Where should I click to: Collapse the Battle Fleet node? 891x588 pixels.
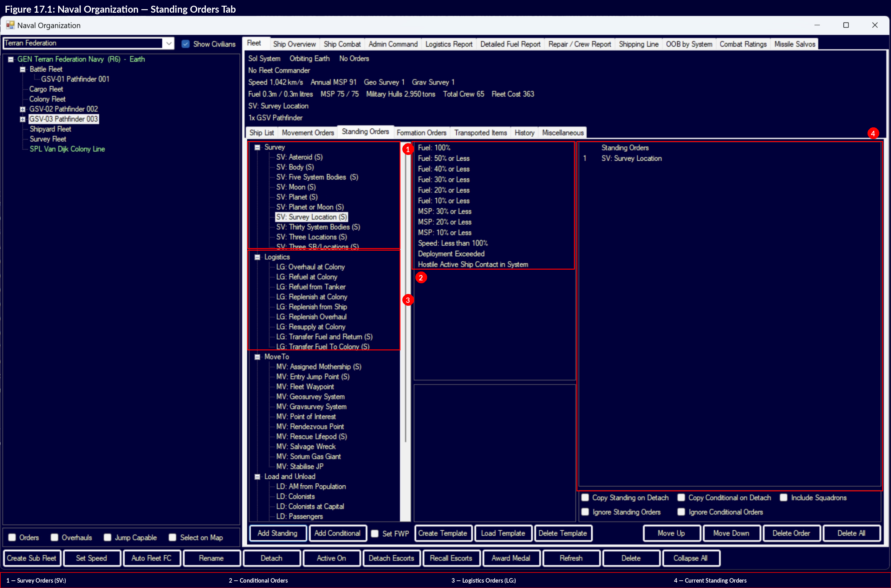pos(23,69)
